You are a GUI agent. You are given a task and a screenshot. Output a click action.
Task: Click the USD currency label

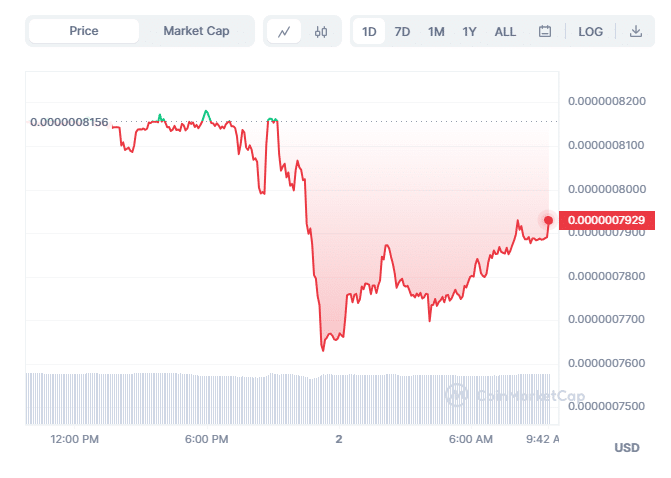(x=627, y=447)
